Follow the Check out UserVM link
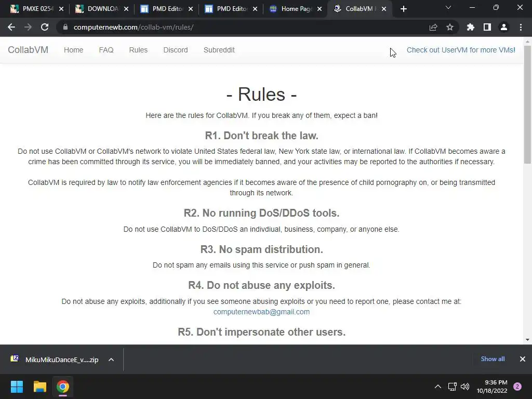Screen dimensions: 532x399 pos(461,50)
